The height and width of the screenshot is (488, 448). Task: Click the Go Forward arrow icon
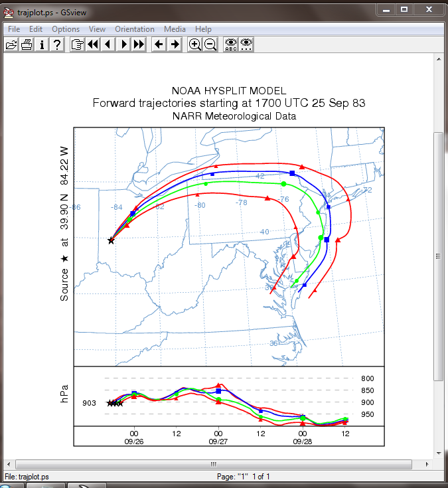tap(175, 44)
